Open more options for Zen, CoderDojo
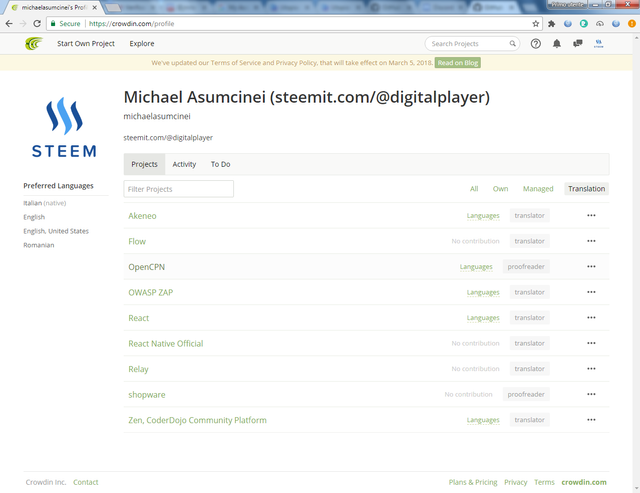Viewport: 640px width, 493px height. [591, 420]
